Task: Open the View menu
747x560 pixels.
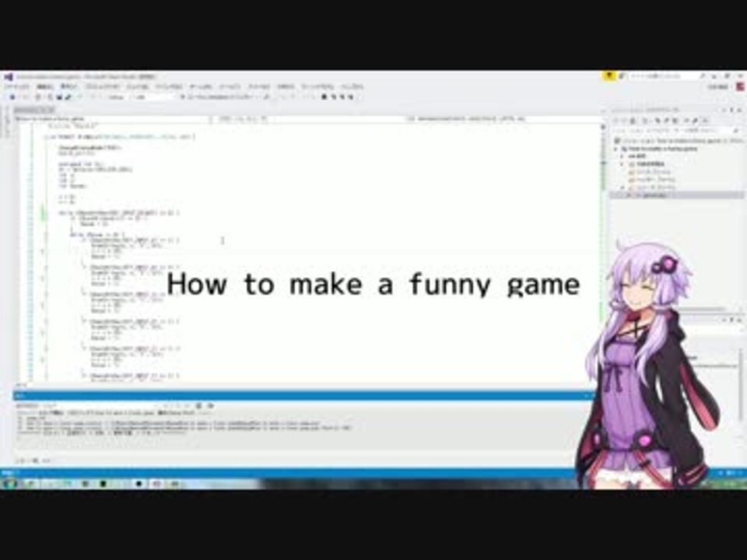Action: pyautogui.click(x=69, y=86)
